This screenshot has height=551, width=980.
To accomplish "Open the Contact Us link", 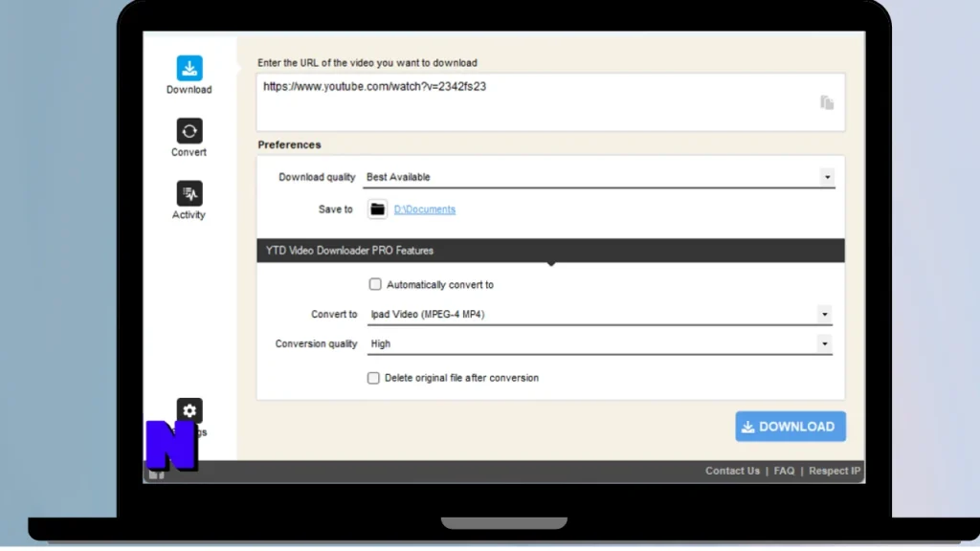I will [x=732, y=471].
